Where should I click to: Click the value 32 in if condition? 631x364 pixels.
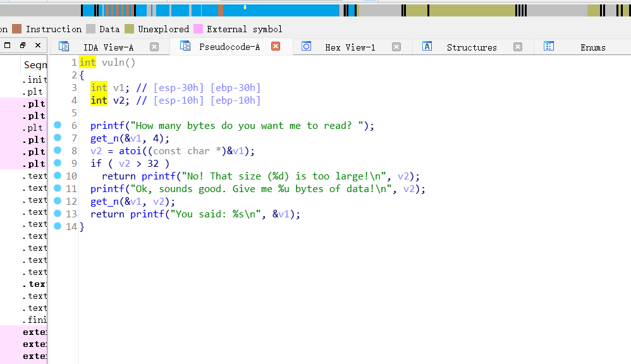(x=153, y=164)
